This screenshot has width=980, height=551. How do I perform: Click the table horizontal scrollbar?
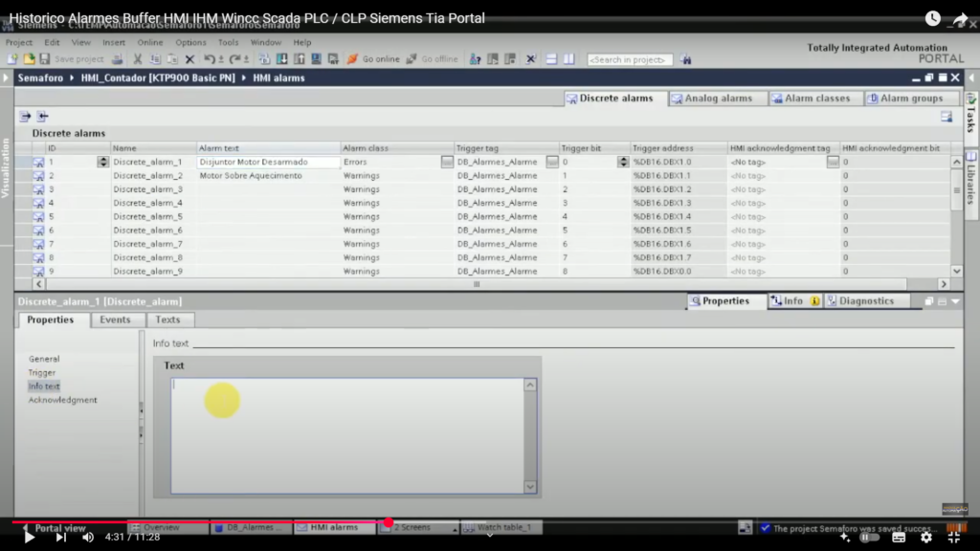coord(477,284)
